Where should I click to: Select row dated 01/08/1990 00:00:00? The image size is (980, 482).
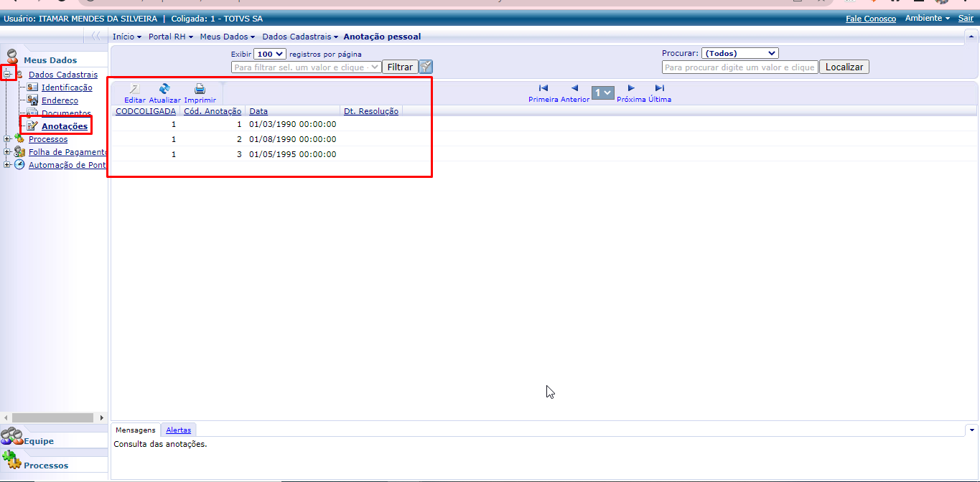[x=543, y=139]
